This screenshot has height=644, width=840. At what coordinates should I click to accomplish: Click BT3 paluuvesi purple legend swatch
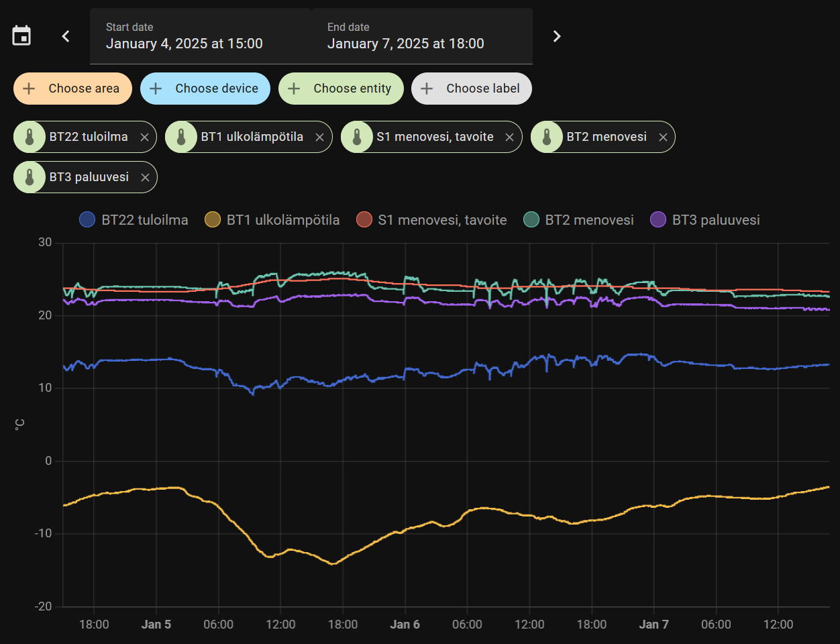658,220
